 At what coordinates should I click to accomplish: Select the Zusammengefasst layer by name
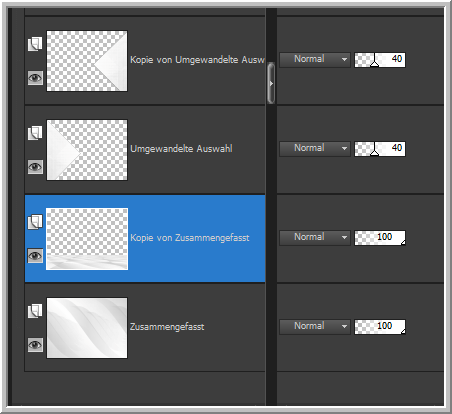(x=167, y=327)
